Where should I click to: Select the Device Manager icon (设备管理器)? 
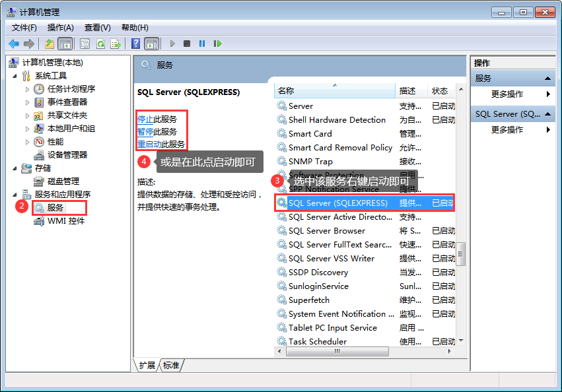coord(39,155)
